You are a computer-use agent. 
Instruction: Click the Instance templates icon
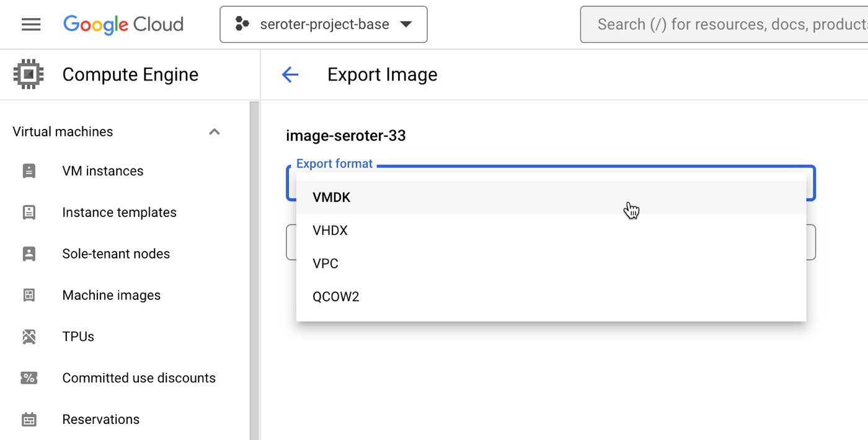(29, 213)
